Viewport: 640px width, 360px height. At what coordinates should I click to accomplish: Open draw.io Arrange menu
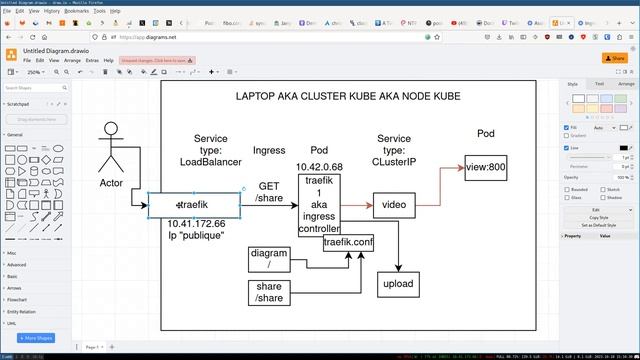(x=72, y=60)
